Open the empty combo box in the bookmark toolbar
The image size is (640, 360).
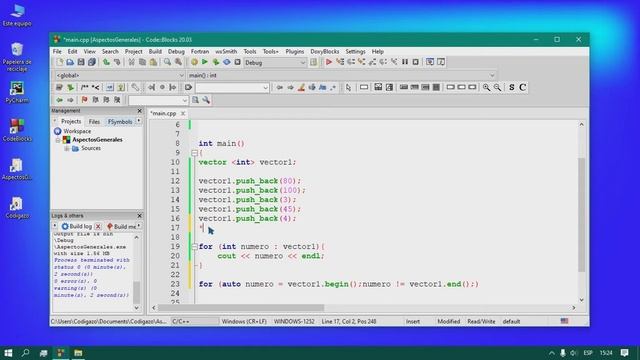click(x=158, y=100)
